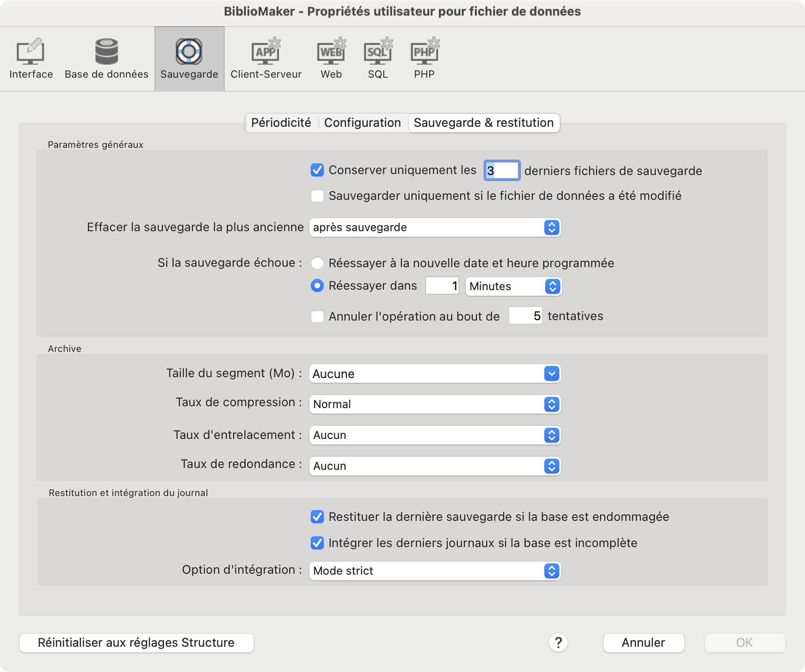Toggle Restituer la dernière sauvegarde checkbox
The width and height of the screenshot is (805, 672).
point(317,517)
